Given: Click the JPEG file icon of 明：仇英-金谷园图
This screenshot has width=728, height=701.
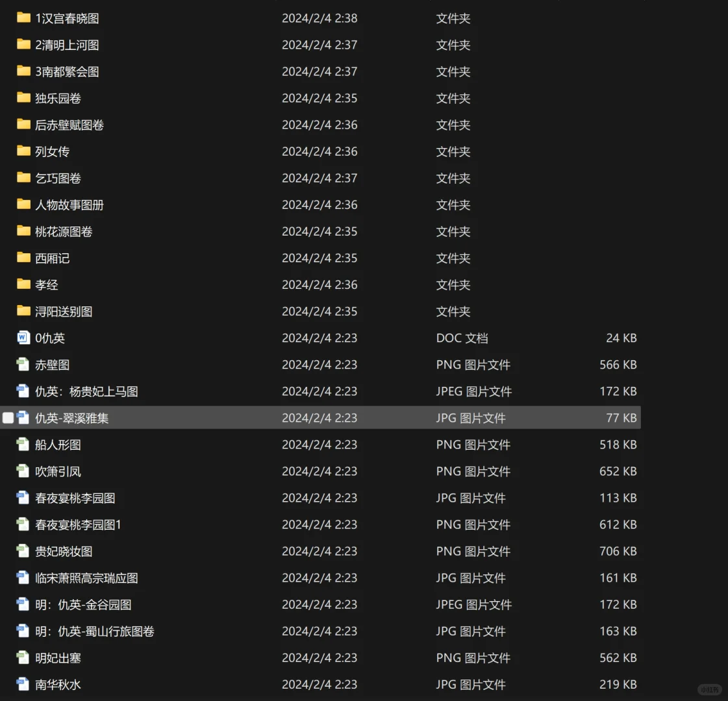Looking at the screenshot, I should click(23, 604).
